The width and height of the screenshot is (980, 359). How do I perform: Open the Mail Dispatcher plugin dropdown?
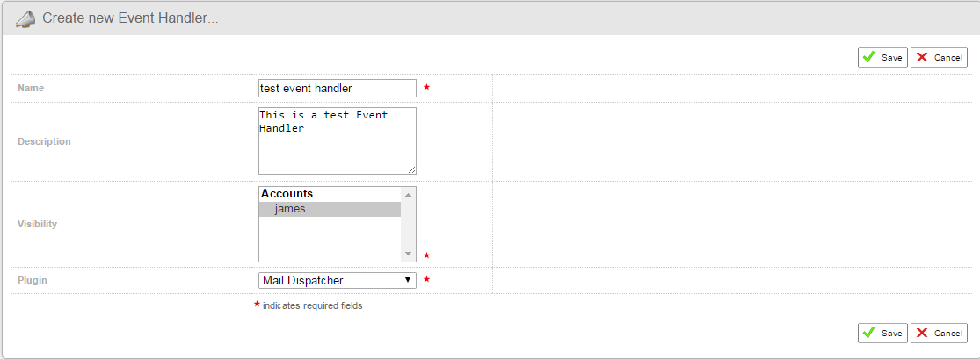click(x=337, y=280)
